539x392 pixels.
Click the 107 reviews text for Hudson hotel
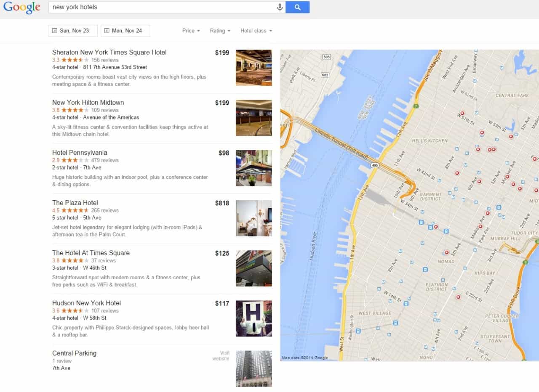click(105, 310)
